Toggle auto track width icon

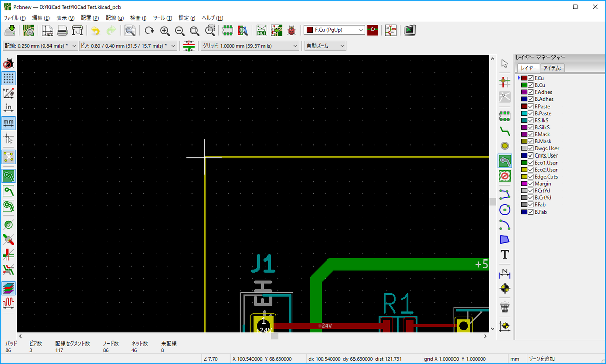point(189,46)
